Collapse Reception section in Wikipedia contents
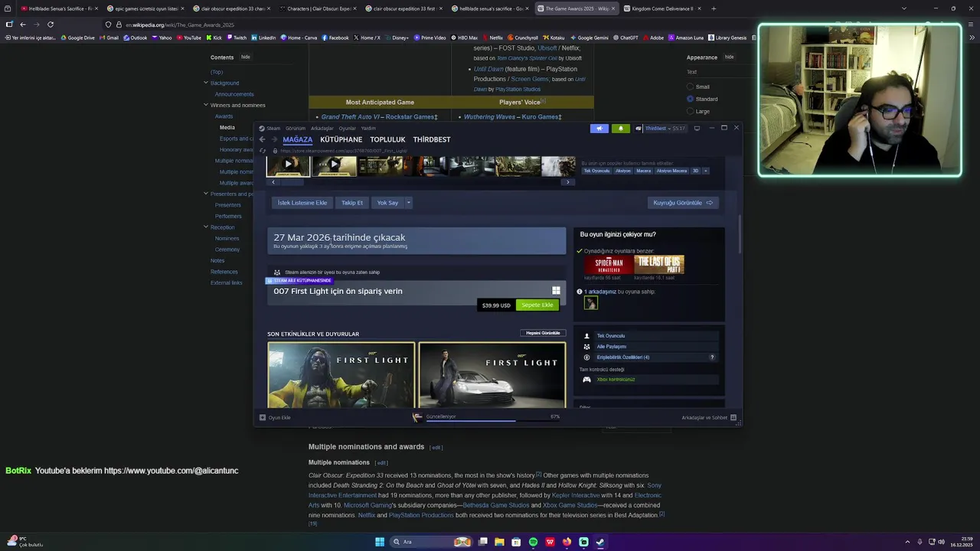 coord(206,227)
